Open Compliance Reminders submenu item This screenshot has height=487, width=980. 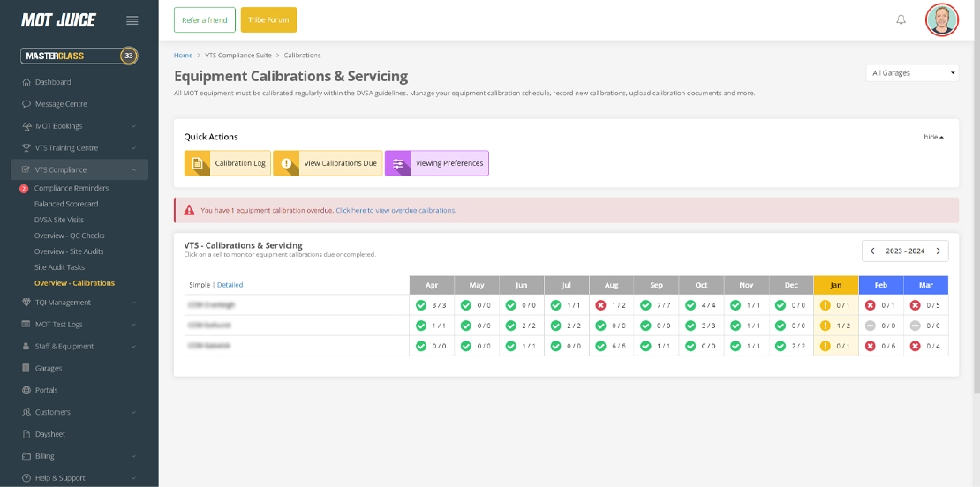pyautogui.click(x=72, y=188)
